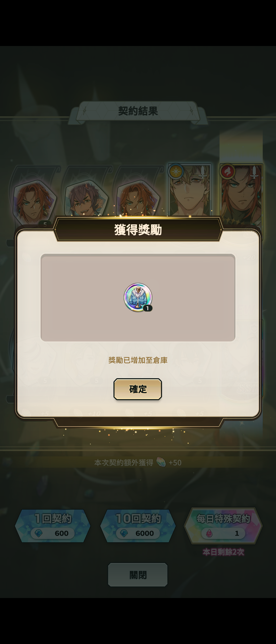
Task: Click the 關閉 close button
Action: (138, 575)
